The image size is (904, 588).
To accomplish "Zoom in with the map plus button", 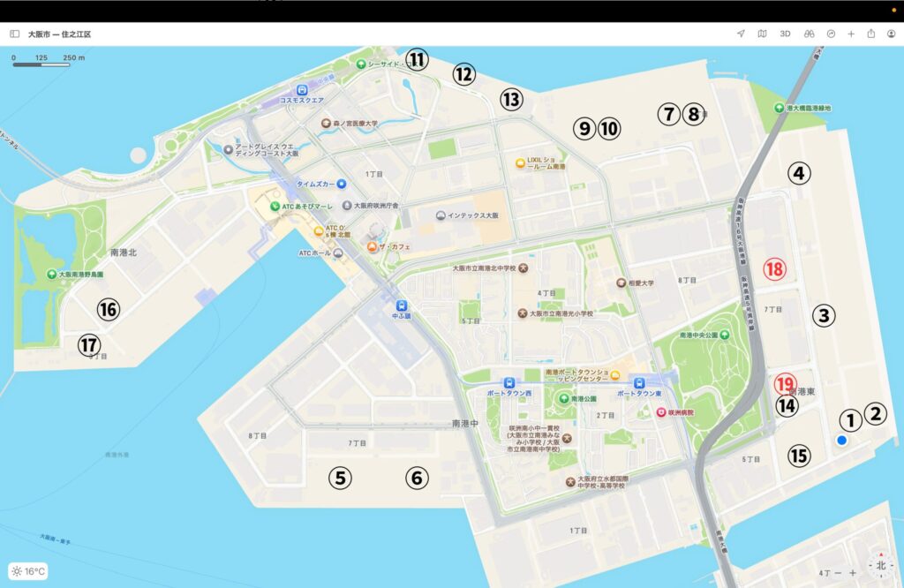I will point(853,573).
